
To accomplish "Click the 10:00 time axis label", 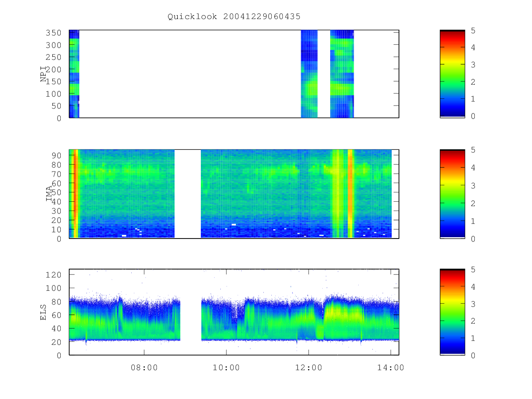I will [x=226, y=368].
